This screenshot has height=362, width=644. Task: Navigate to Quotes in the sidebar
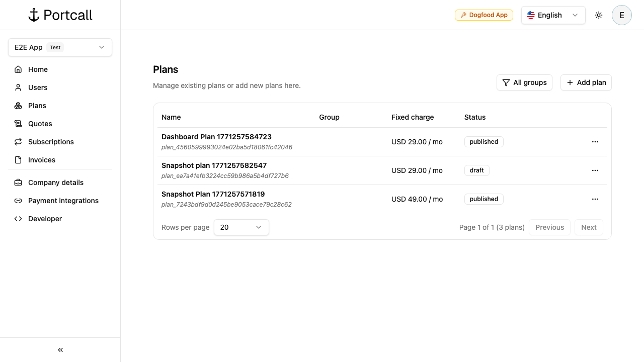(x=40, y=124)
